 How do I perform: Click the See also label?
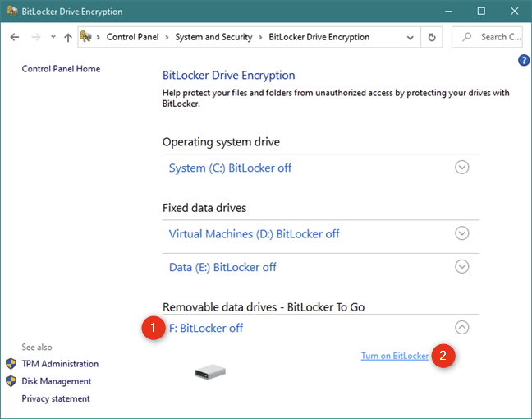tap(37, 348)
